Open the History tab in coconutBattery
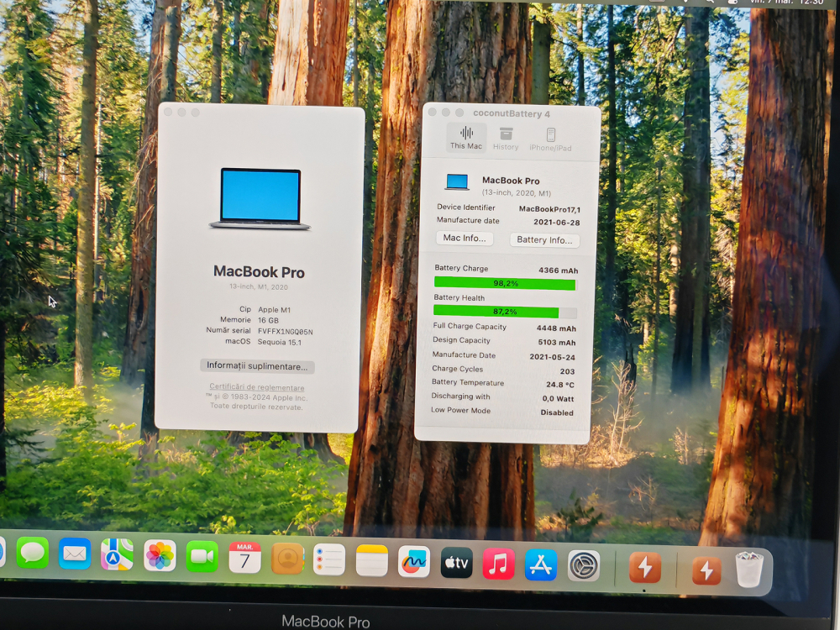This screenshot has height=630, width=840. pyautogui.click(x=506, y=139)
